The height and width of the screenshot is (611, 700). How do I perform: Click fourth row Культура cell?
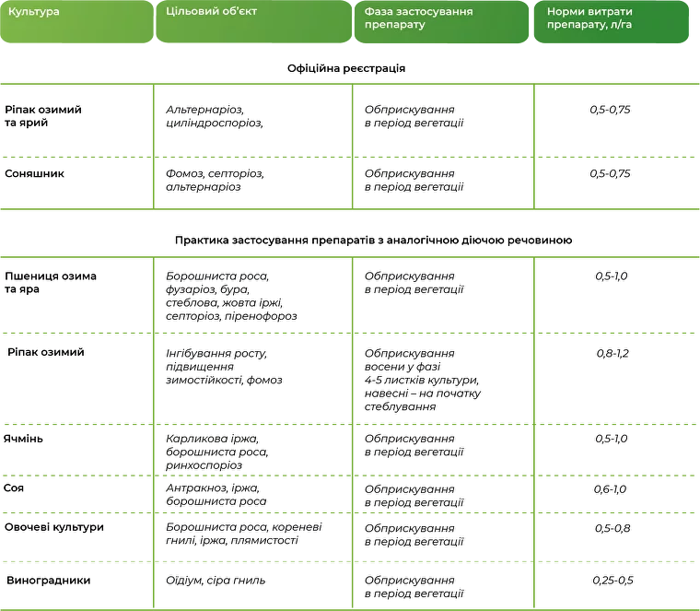74,380
